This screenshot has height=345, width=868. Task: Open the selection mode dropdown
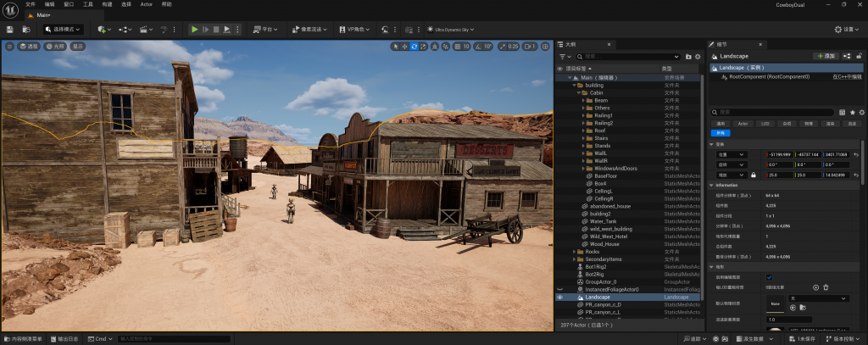[64, 29]
